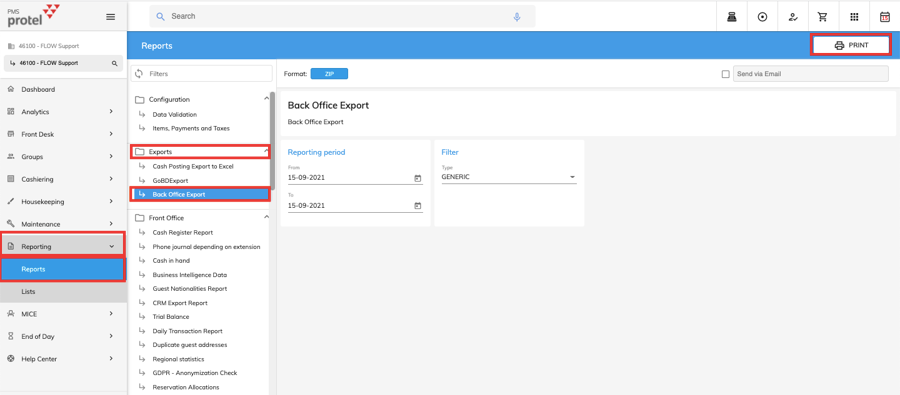
Task: Click the From date field 15-09-2021
Action: pyautogui.click(x=355, y=177)
